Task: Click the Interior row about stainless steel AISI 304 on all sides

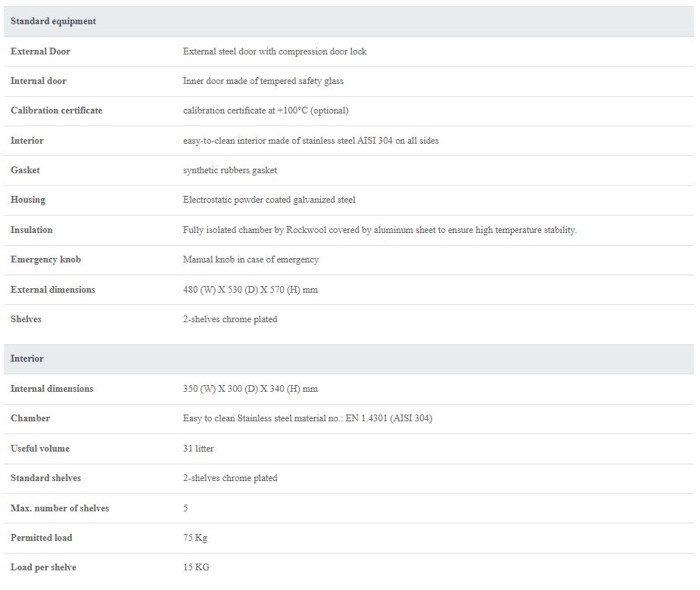Action: coord(349,141)
